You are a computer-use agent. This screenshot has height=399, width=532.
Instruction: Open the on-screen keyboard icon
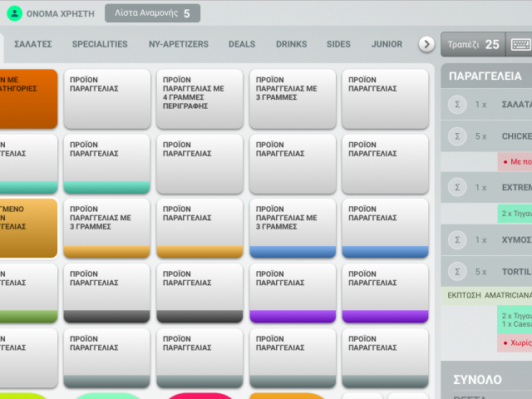[520, 44]
